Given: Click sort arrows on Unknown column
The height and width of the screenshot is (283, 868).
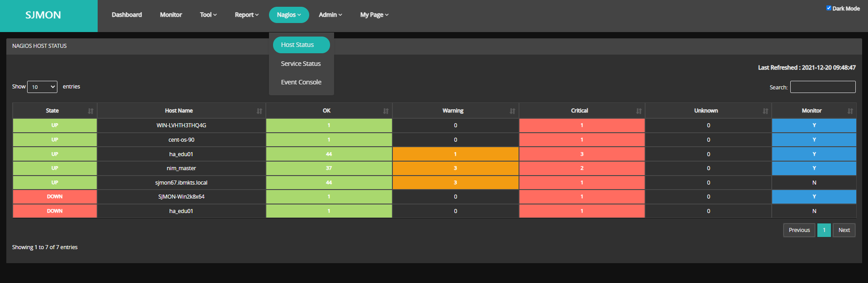Looking at the screenshot, I should (x=765, y=111).
